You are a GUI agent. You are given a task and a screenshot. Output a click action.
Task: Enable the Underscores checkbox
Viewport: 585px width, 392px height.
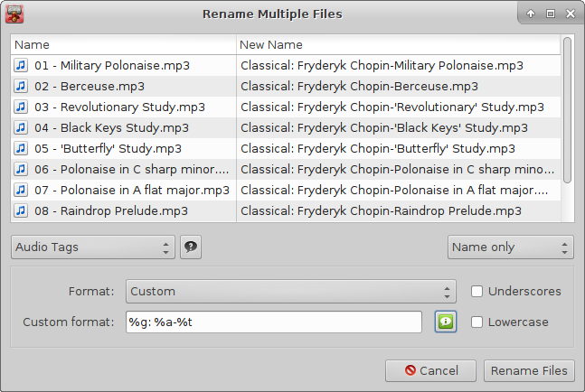(x=476, y=291)
